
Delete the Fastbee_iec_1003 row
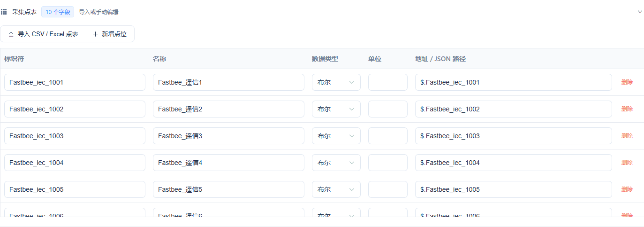tap(627, 135)
